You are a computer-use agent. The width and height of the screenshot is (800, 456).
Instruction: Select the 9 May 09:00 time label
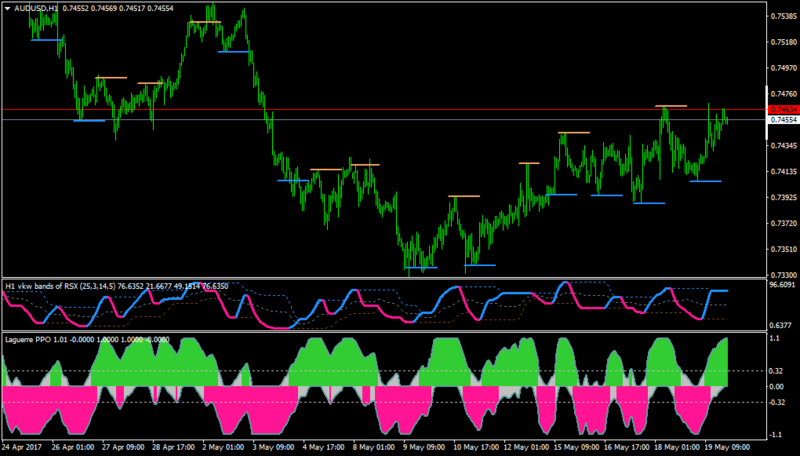click(424, 447)
